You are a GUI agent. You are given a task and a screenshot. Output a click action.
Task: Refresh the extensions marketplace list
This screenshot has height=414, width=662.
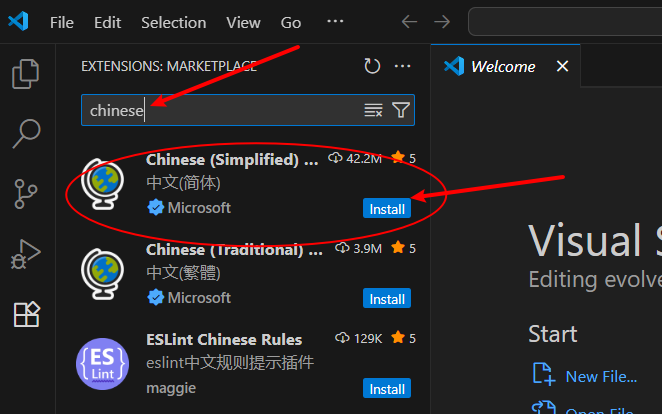point(372,66)
